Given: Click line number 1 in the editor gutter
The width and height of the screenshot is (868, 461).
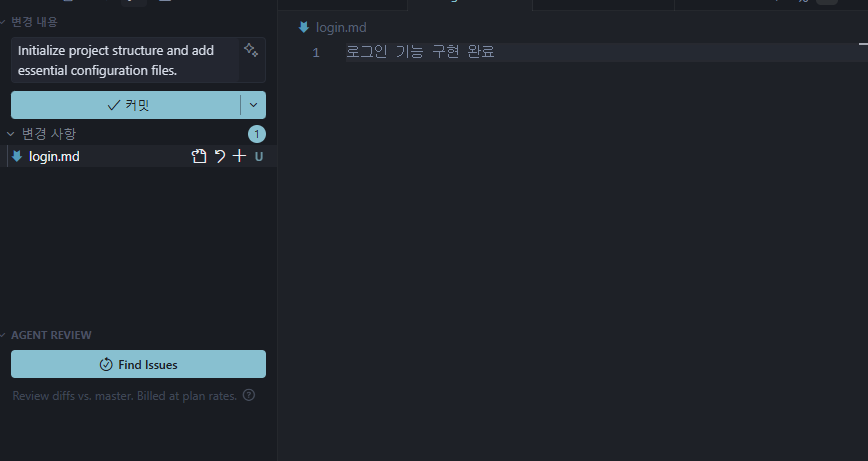Looking at the screenshot, I should [x=316, y=52].
